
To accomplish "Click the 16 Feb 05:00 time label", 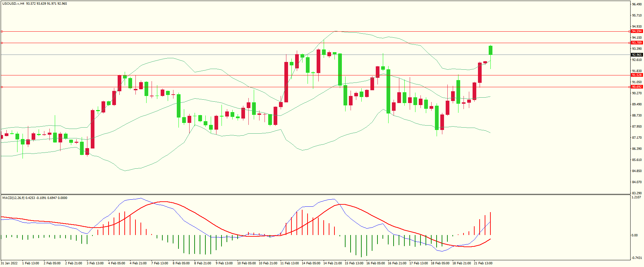I will 375,263.
